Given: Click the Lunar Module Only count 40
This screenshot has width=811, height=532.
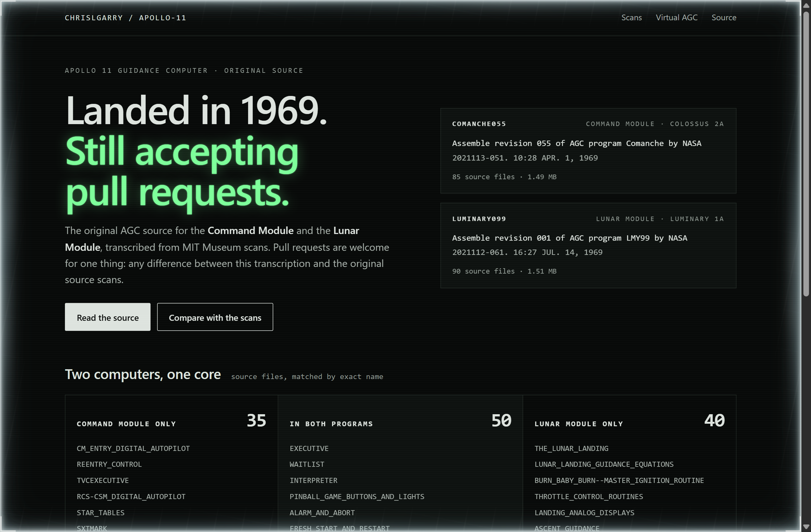Looking at the screenshot, I should [x=715, y=421].
